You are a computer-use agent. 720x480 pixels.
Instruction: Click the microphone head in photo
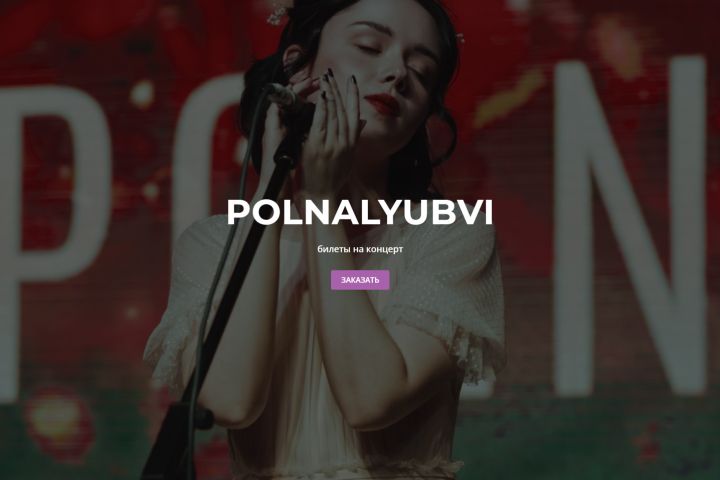(x=282, y=95)
